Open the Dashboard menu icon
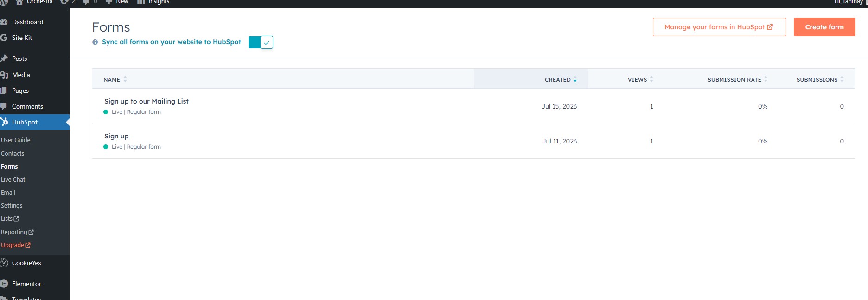 (x=4, y=22)
